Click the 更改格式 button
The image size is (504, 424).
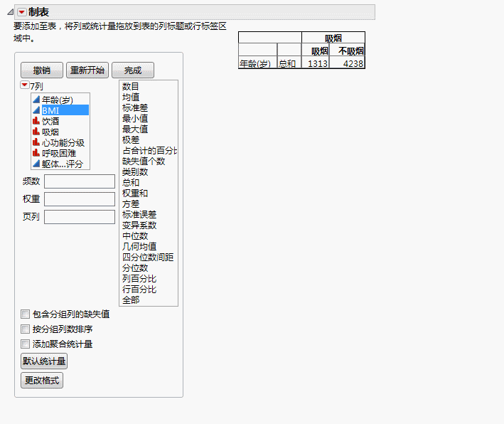tap(42, 381)
